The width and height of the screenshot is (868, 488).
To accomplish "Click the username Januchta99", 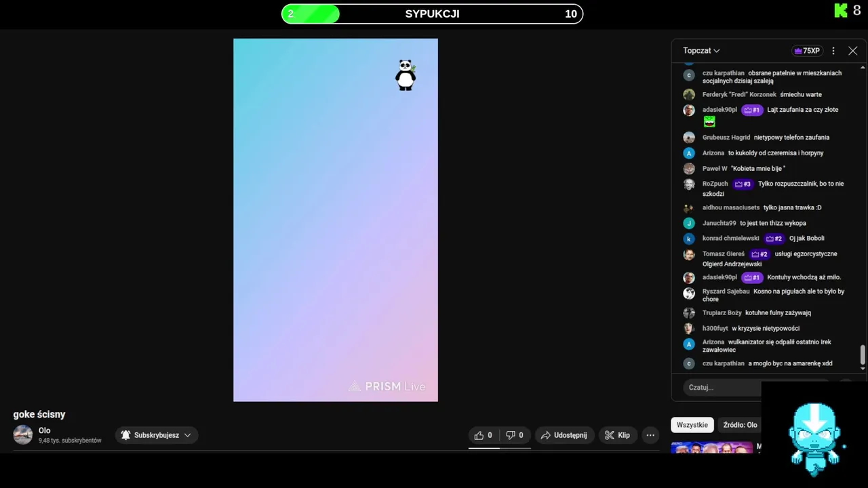I will point(719,223).
